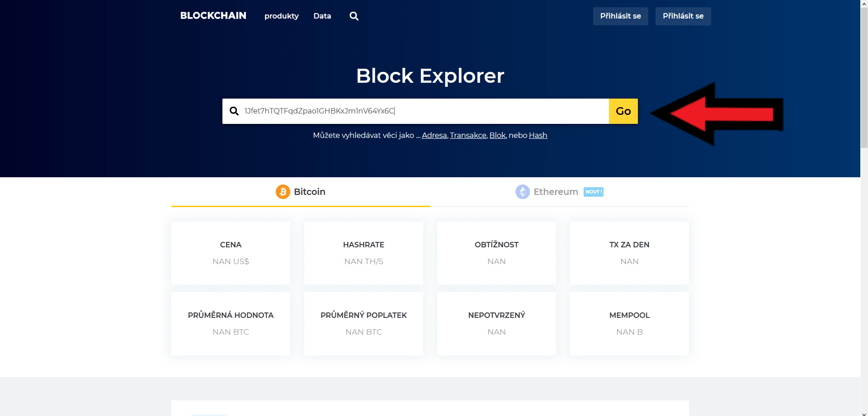Select the CENA label
Image resolution: width=868 pixels, height=416 pixels.
[231, 245]
